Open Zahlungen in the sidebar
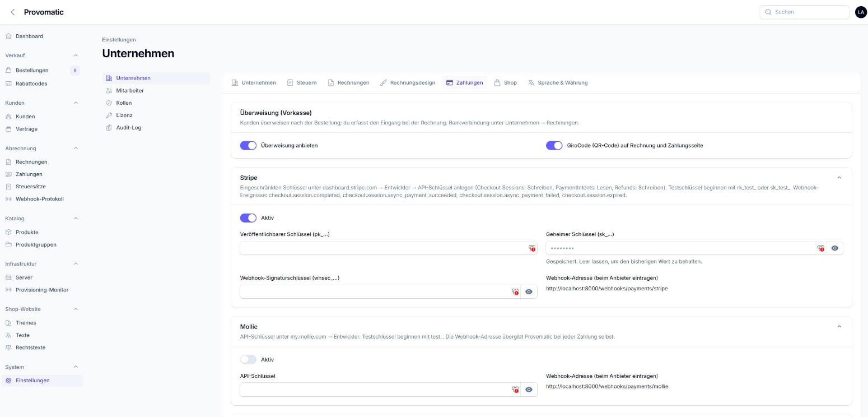The image size is (868, 417). point(29,174)
